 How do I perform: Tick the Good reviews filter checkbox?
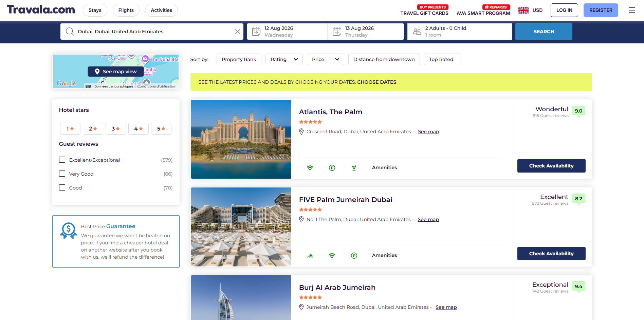(62, 187)
